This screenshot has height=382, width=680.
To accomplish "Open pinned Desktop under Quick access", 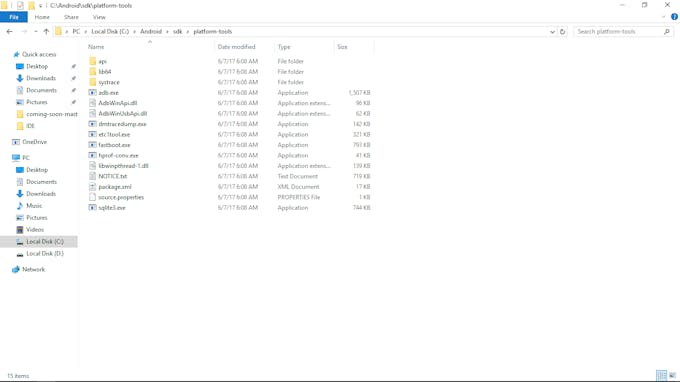I will [37, 66].
